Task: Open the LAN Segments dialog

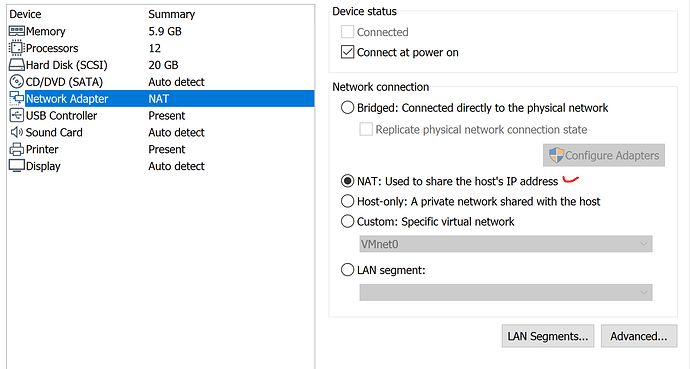Action: [x=548, y=336]
